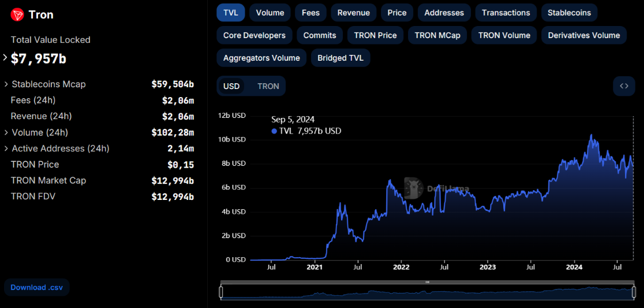Enable the TRON MCap chart metric
This screenshot has height=308, width=644.
(x=437, y=35)
